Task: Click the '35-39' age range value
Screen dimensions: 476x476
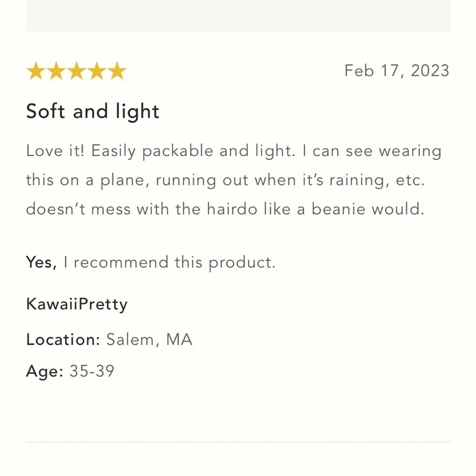Action: (x=92, y=371)
